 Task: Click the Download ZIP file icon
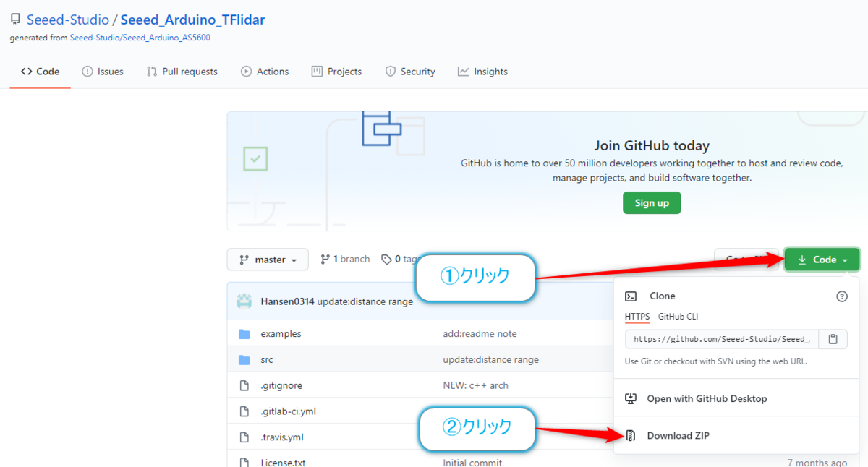click(x=631, y=436)
